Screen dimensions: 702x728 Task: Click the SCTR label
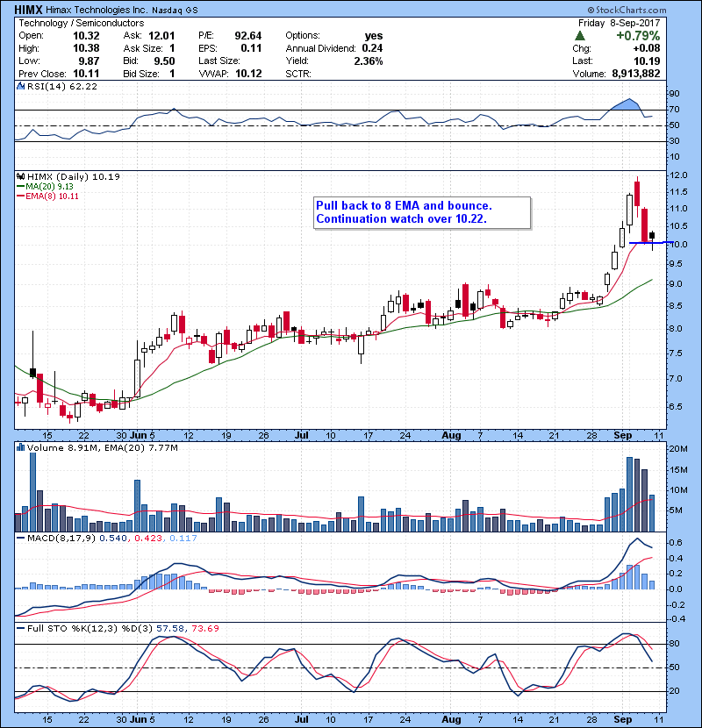[x=298, y=74]
